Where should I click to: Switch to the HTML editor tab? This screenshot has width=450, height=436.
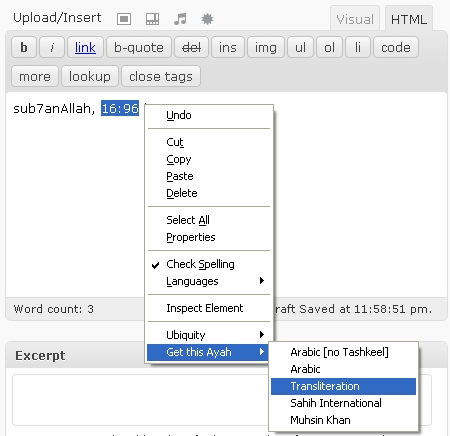(409, 19)
